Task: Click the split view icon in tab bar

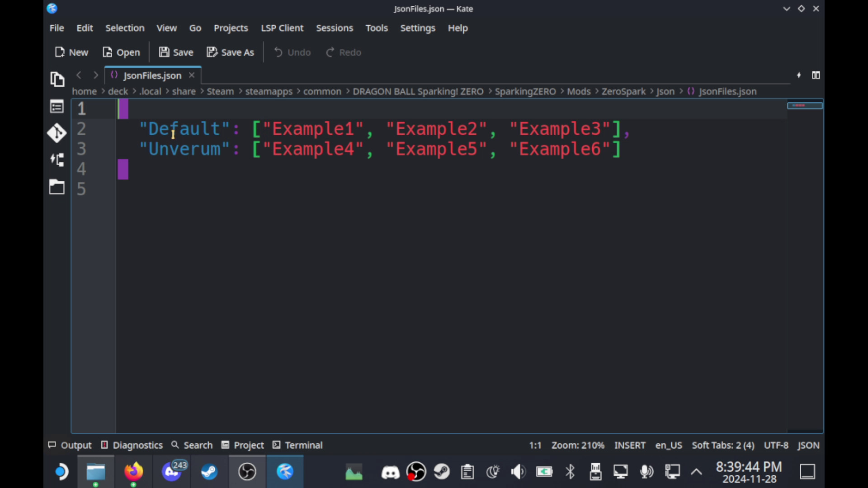Action: (816, 75)
